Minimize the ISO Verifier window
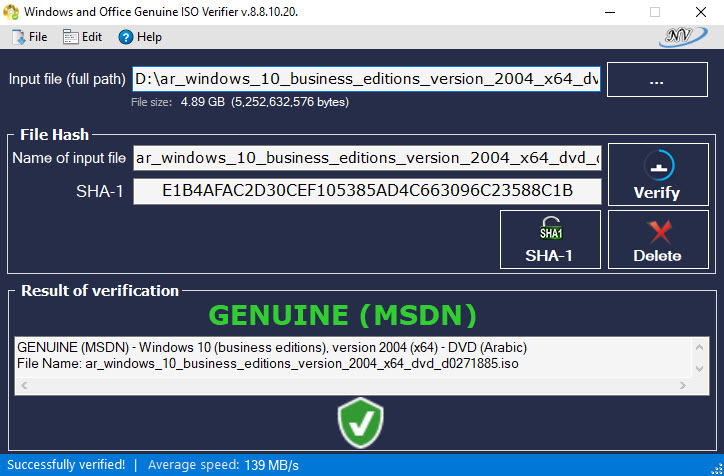Screen dimensions: 724x476 point(610,12)
